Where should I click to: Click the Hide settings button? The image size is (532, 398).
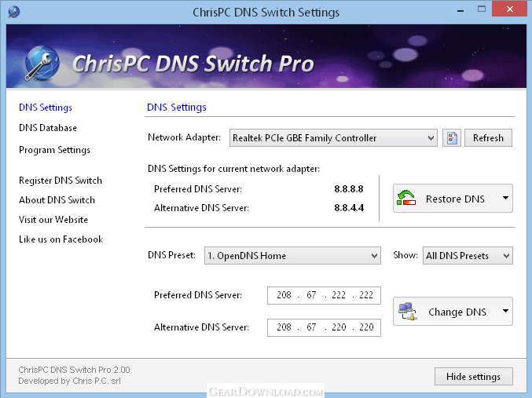473,376
